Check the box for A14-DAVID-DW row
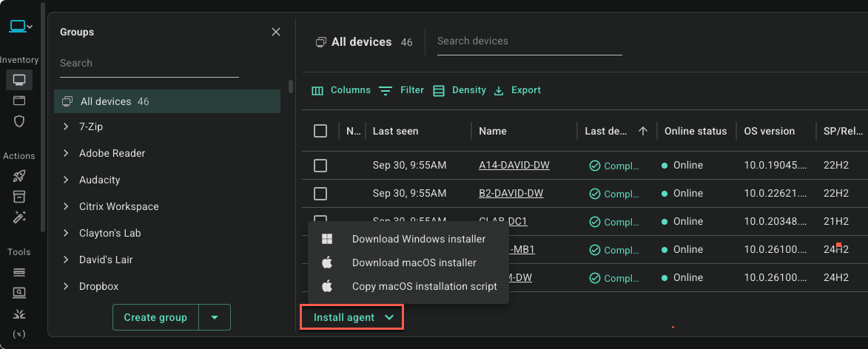 coord(320,166)
